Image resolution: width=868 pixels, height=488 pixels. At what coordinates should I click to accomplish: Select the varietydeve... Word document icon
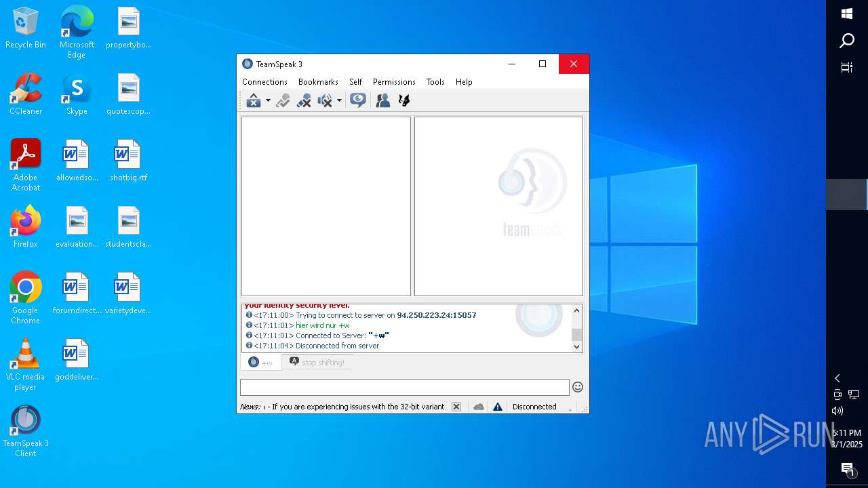128,293
